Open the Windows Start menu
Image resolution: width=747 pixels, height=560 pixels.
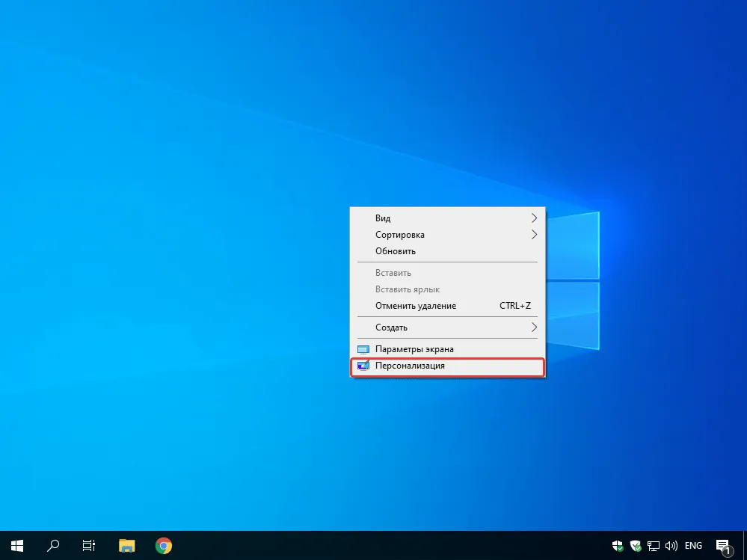click(17, 545)
